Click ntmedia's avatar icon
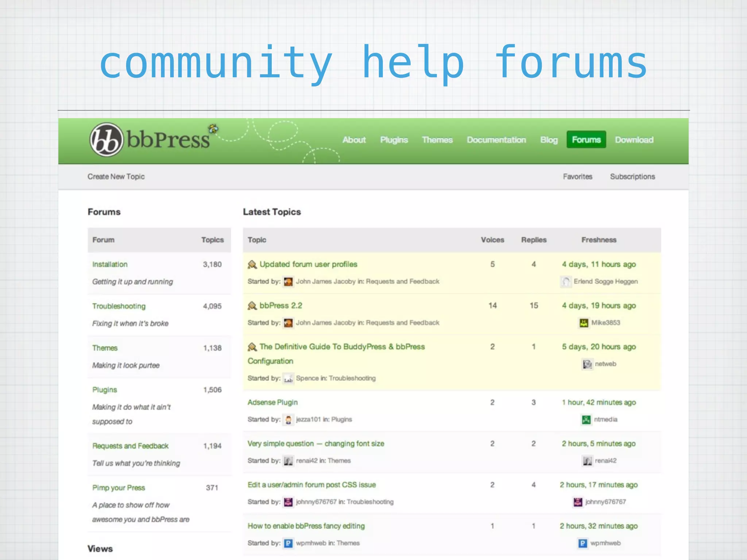 (x=586, y=420)
